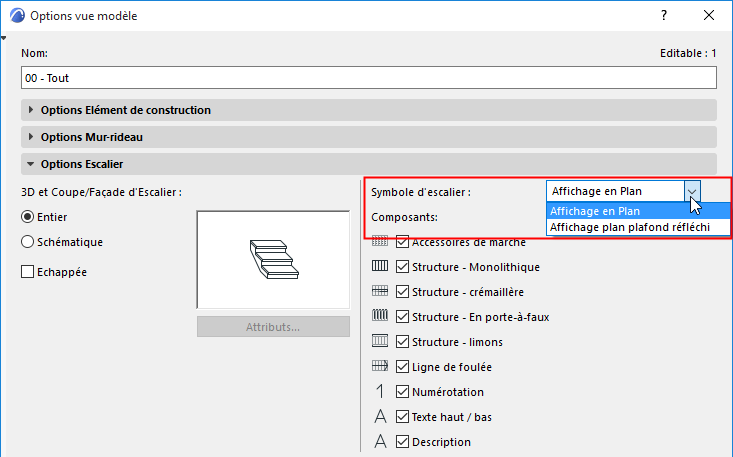Click the Attributs... button

(x=273, y=327)
